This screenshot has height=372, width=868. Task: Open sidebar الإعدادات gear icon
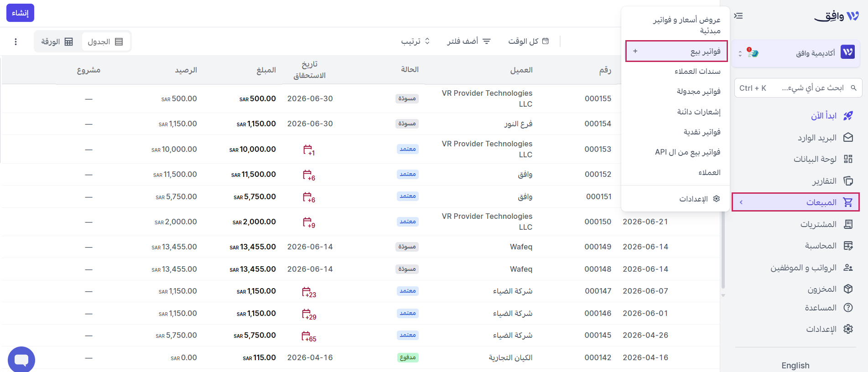coord(848,329)
